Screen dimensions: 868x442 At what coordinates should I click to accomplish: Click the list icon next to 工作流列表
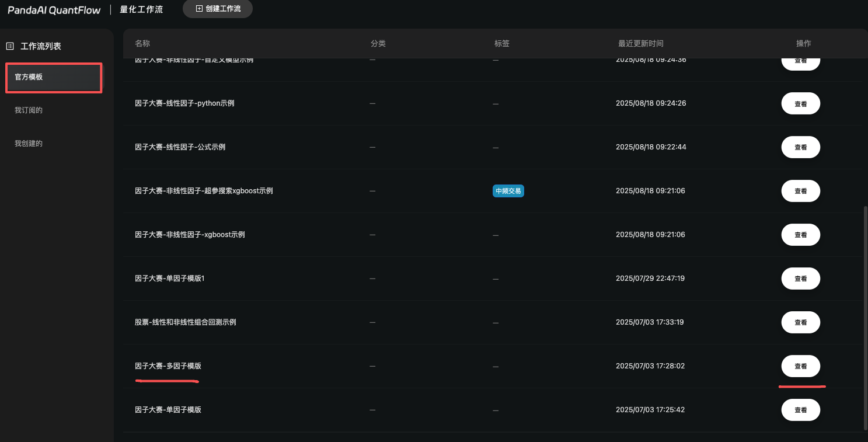click(x=10, y=46)
